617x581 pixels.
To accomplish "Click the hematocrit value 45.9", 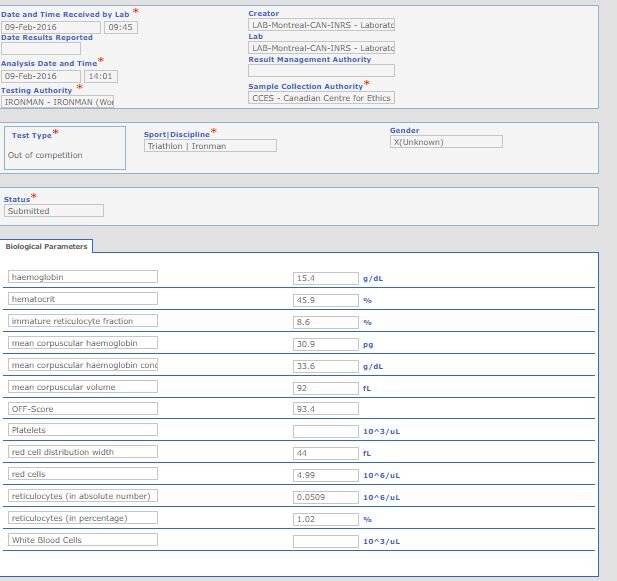I will [326, 300].
